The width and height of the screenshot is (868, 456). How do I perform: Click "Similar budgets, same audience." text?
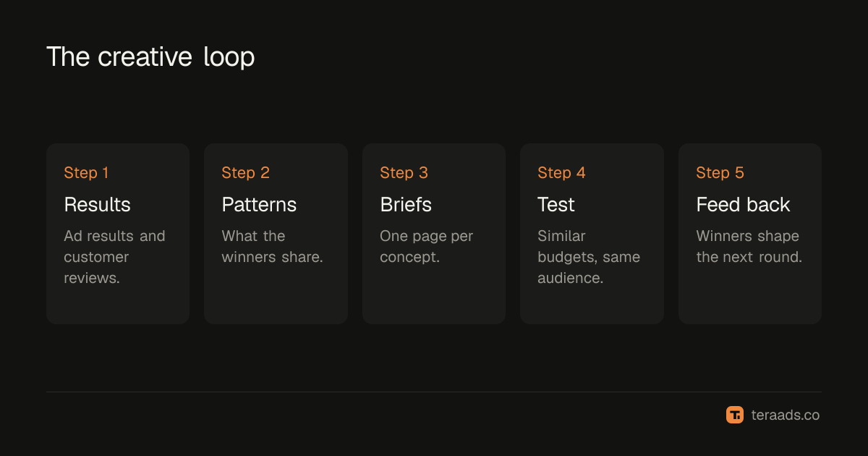[589, 257]
